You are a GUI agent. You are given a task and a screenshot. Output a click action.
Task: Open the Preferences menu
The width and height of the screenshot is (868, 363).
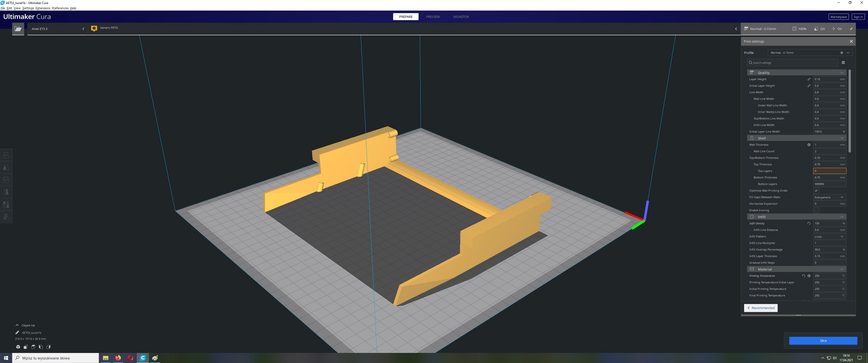(x=60, y=8)
